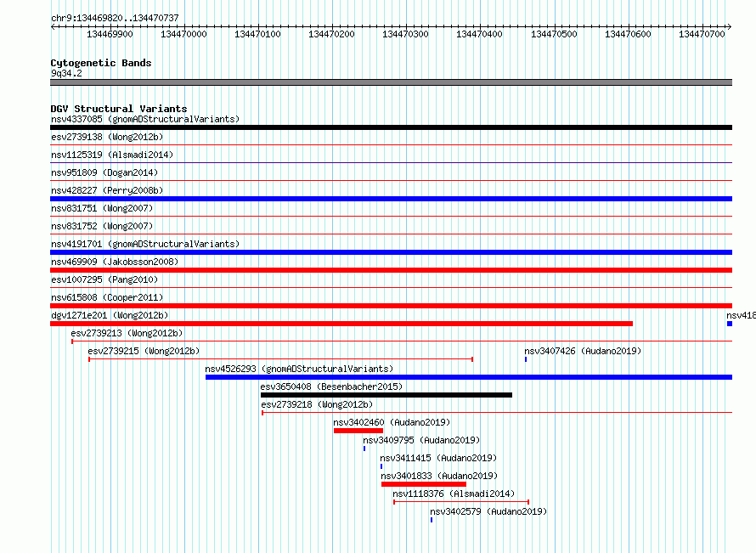756x553 pixels.
Task: Click the nsv1118376 red line feature
Action: pyautogui.click(x=461, y=502)
